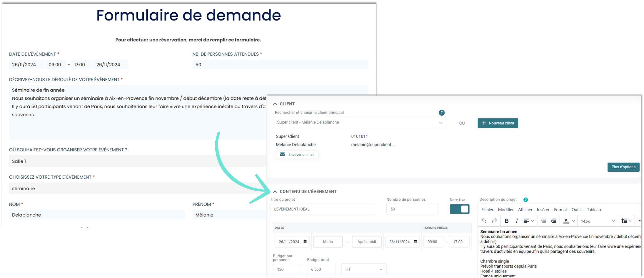Open text color dropdown arrow
The image size is (644, 278).
573,221
